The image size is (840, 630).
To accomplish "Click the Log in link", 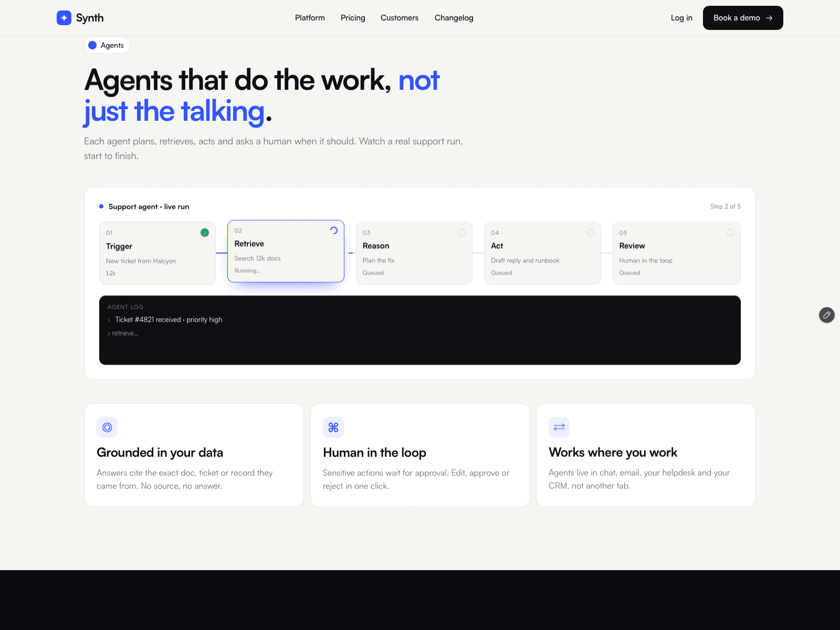I will pos(681,18).
